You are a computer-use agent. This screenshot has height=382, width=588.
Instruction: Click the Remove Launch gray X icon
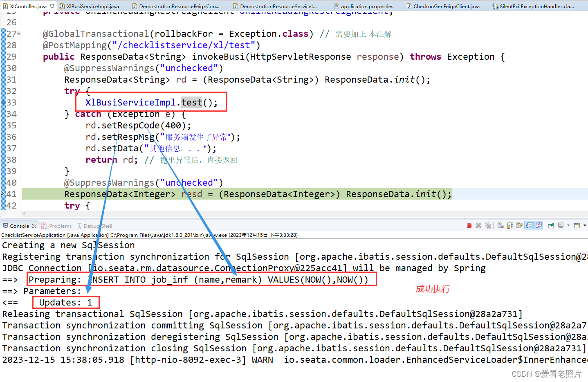click(x=478, y=225)
